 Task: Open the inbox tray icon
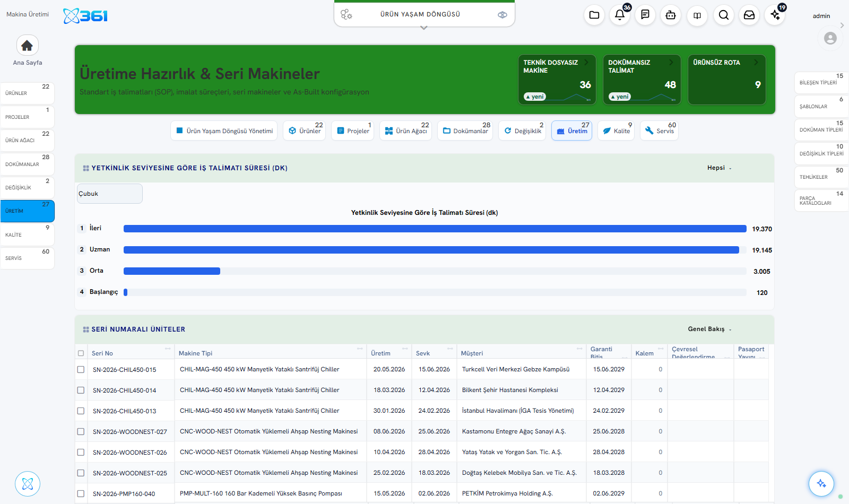[x=749, y=15]
